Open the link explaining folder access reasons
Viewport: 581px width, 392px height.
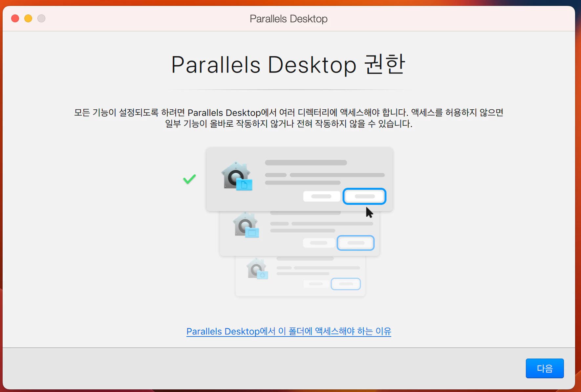click(289, 332)
